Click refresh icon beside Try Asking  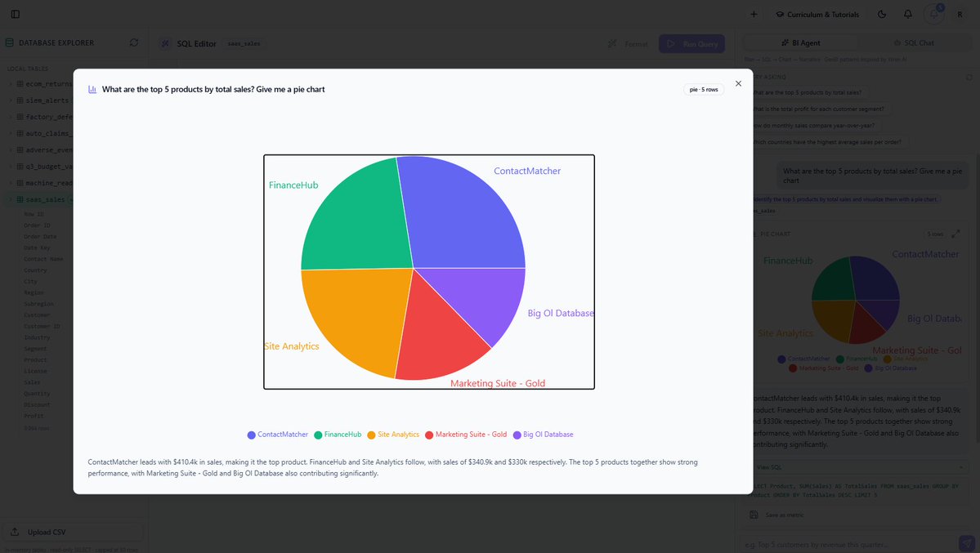coord(969,78)
